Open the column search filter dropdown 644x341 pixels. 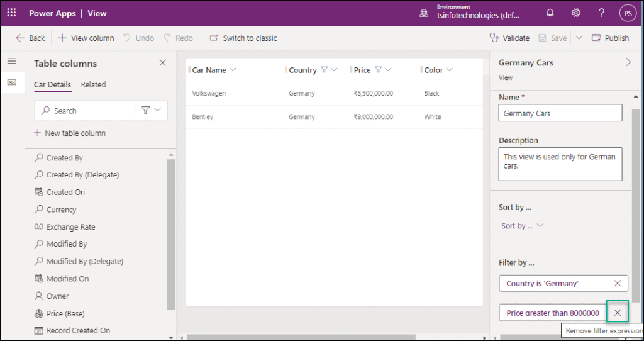151,111
